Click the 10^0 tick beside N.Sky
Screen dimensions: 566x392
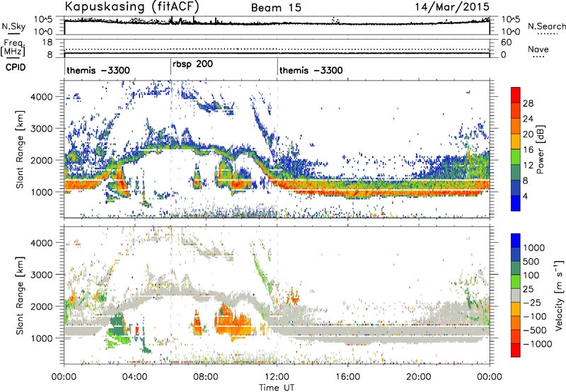(x=44, y=32)
